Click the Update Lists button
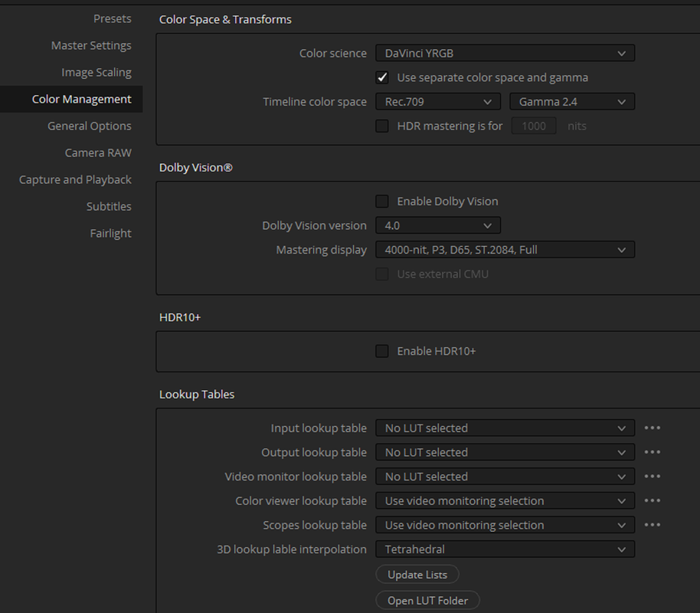This screenshot has height=613, width=700. pos(417,575)
